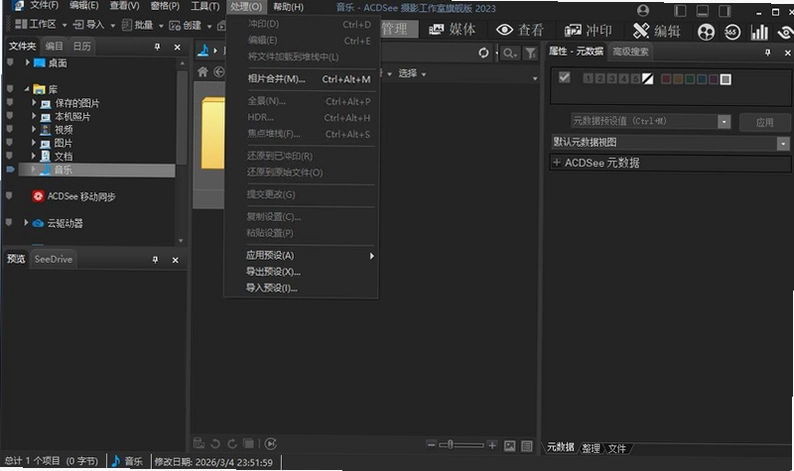Image resolution: width=794 pixels, height=471 pixels.
Task: Toggle easy-select marker beside 桌面
Action: (x=10, y=62)
